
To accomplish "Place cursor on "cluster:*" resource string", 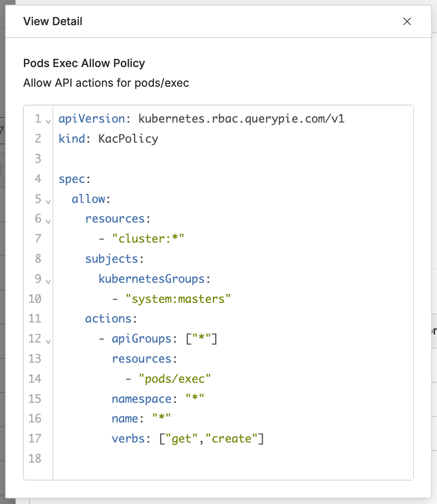I will [x=148, y=239].
